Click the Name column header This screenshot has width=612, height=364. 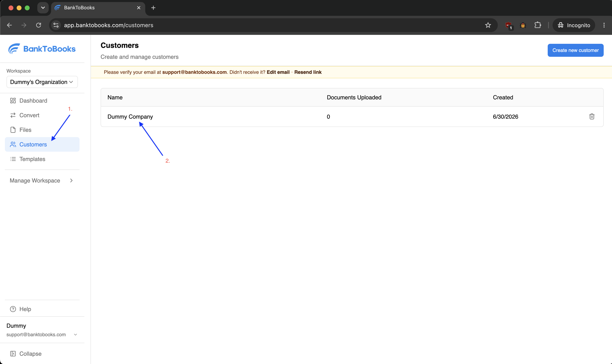(x=115, y=97)
